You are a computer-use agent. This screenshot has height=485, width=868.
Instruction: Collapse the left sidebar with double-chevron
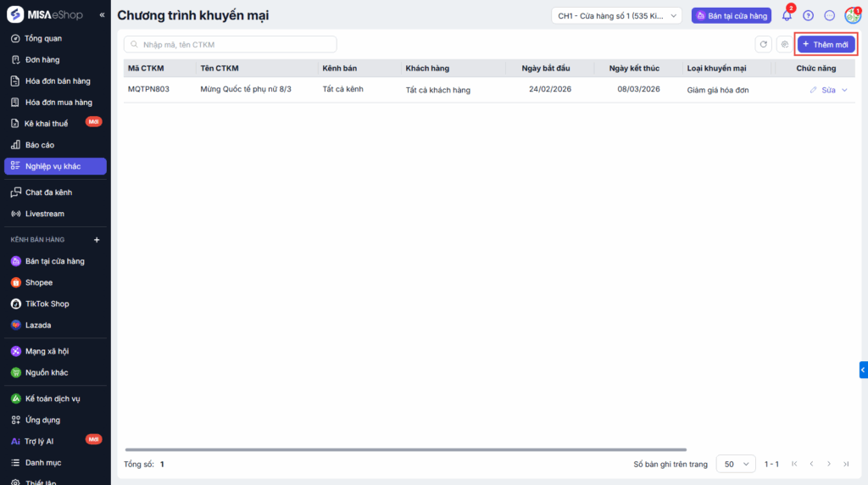102,15
